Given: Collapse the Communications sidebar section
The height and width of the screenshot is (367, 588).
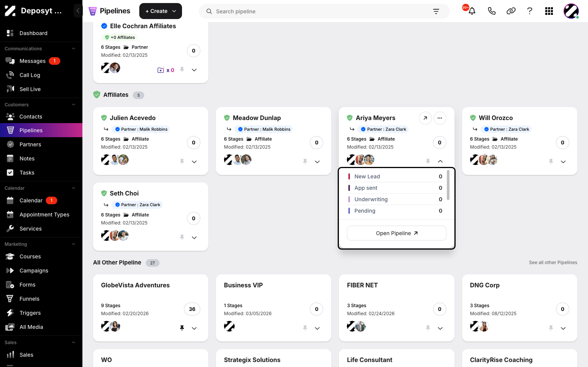Looking at the screenshot, I should point(74,48).
